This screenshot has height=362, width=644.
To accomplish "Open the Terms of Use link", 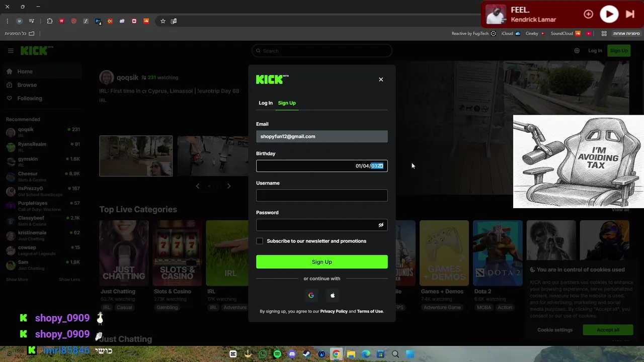I will (x=370, y=311).
